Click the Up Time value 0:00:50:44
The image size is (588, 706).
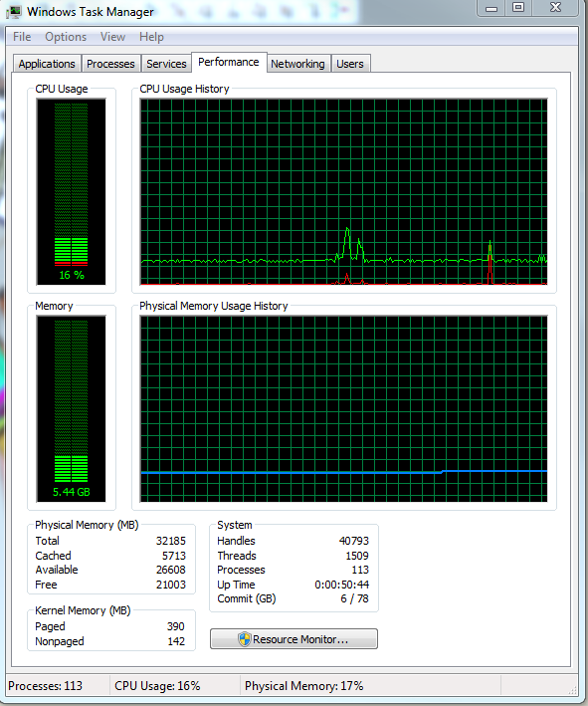pyautogui.click(x=342, y=585)
